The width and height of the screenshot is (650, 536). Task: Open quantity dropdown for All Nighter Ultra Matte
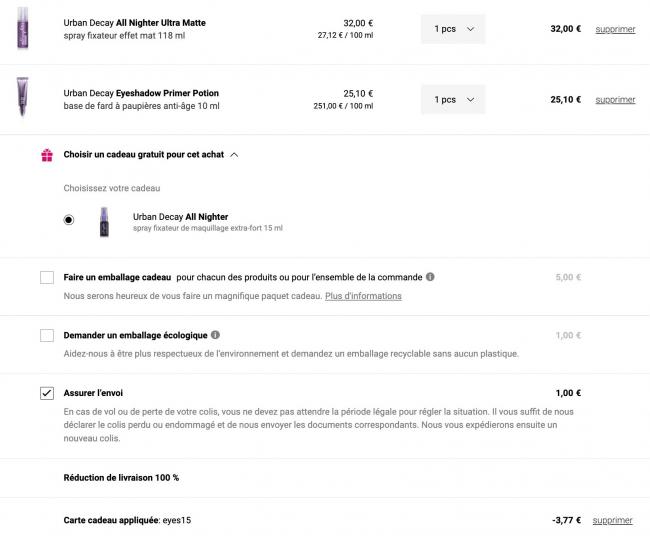(x=453, y=29)
